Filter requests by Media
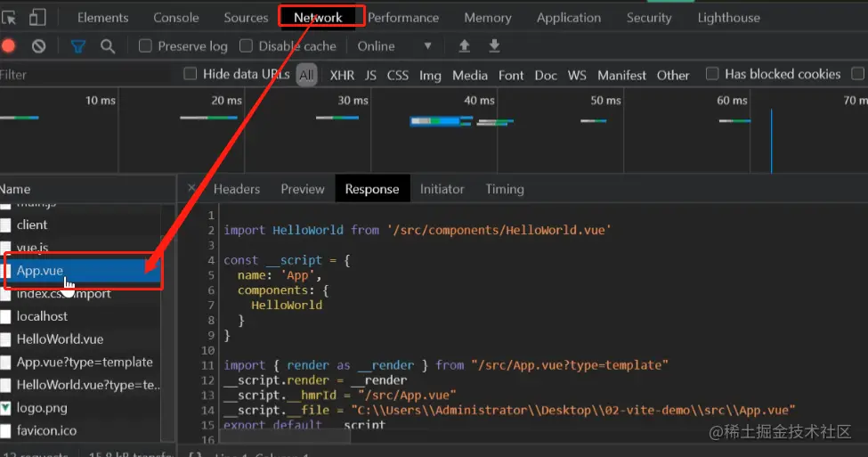868x457 pixels. point(469,76)
